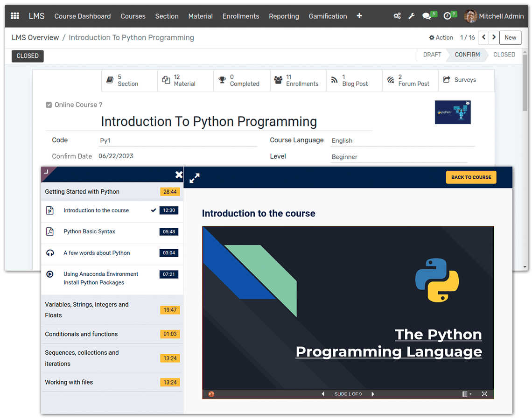Click the fullscreen icon in slide toolbar

484,394
